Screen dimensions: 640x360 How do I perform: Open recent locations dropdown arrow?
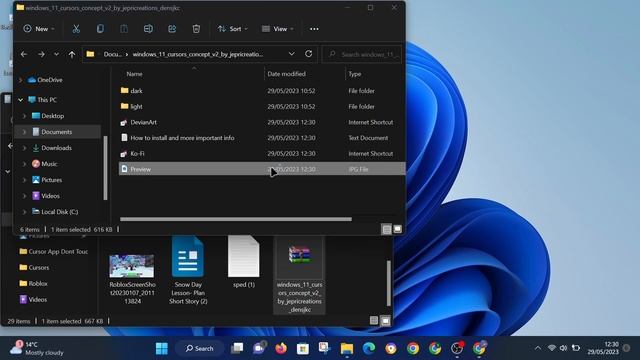tap(56, 54)
